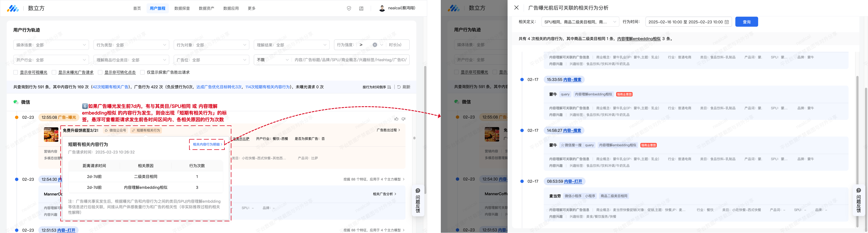Clear the 行为强度 filter with its X icon
Screen dimensions: 868x233
tap(375, 45)
